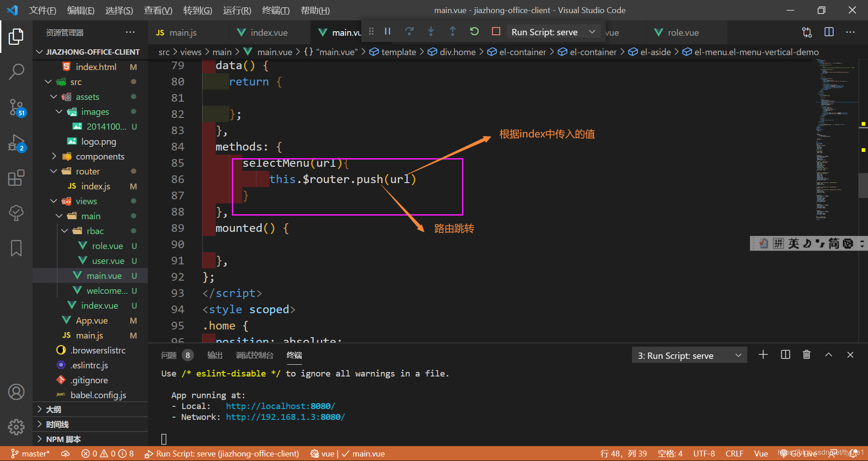Switch to the 输出 output panel tab

[215, 355]
